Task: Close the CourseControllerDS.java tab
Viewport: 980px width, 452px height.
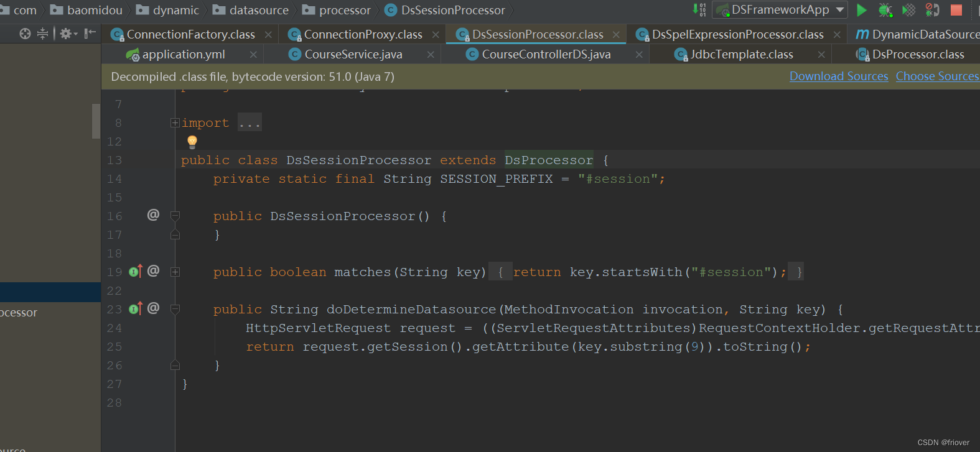Action: (x=639, y=55)
